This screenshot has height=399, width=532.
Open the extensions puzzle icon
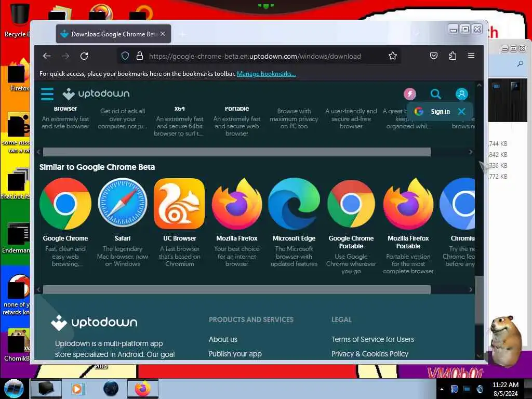453,56
